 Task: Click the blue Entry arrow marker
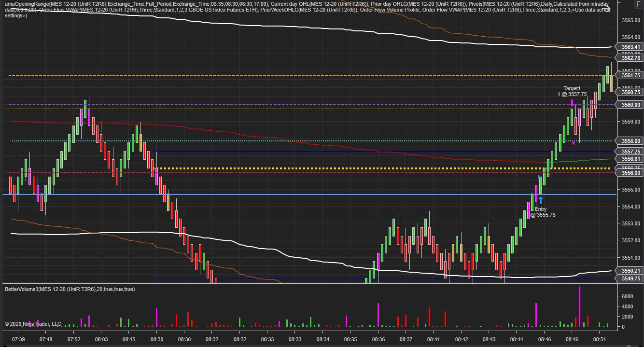coord(541,200)
